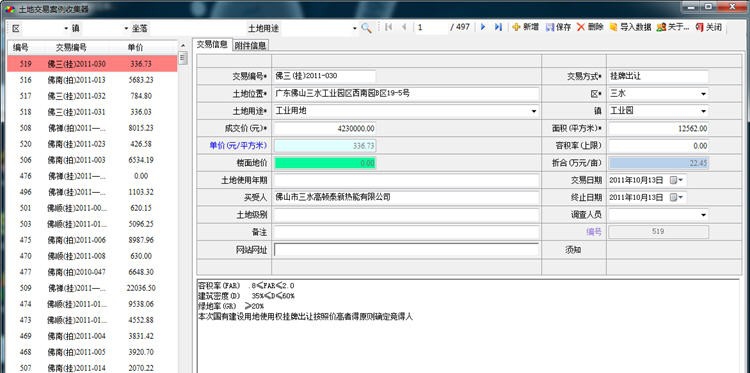Expand the 土地用途 工业用地 combo box

[534, 111]
